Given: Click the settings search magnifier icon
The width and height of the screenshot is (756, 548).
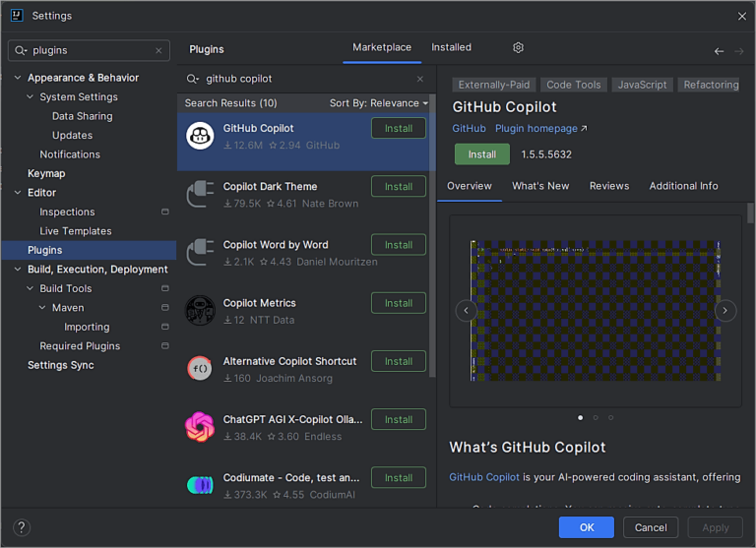Looking at the screenshot, I should (21, 50).
